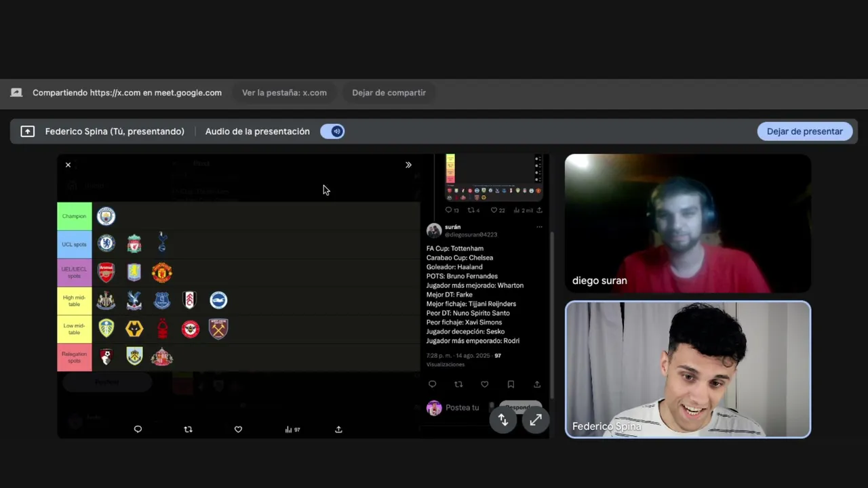Click the @diegosuran04223 handle
Viewport: 868px width, 488px height.
pyautogui.click(x=471, y=235)
